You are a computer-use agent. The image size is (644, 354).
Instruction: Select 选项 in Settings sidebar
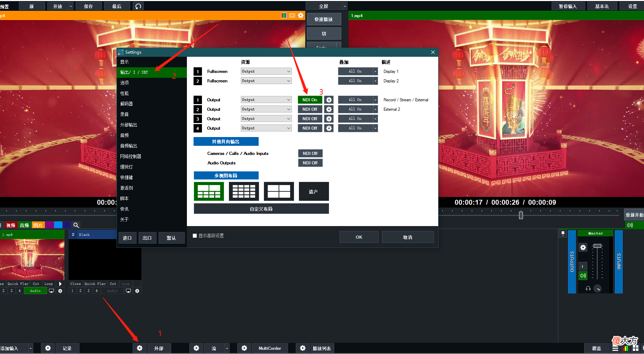[152, 83]
